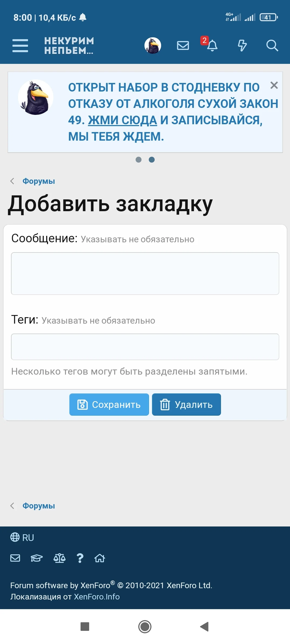Switch to first banner slide dot
Screen dimensions: 290x644
coord(139,160)
